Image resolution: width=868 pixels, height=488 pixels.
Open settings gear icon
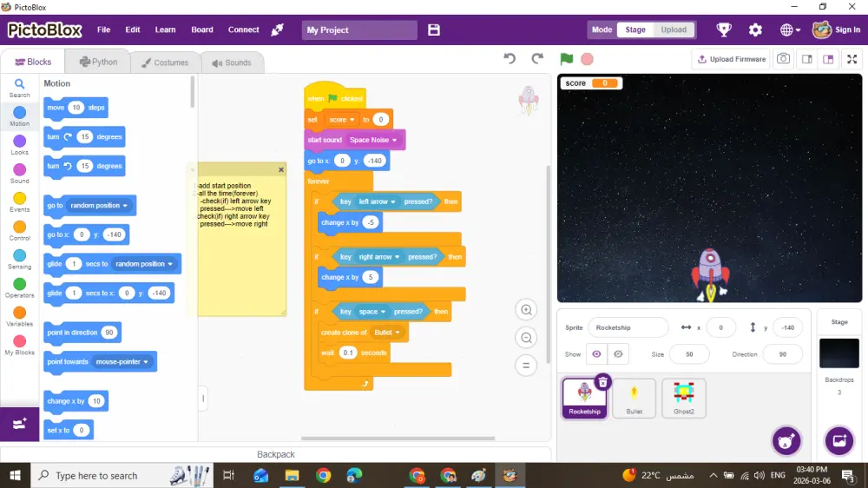tap(755, 30)
